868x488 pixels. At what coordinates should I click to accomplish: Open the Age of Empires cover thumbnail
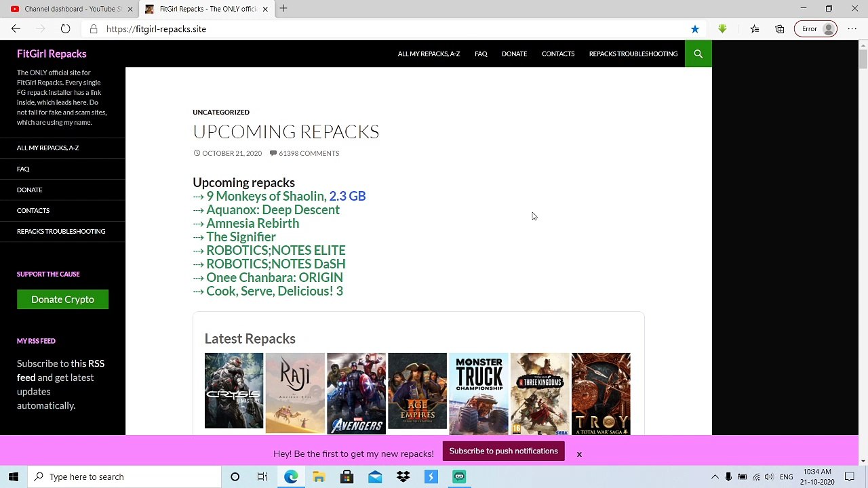coord(417,391)
